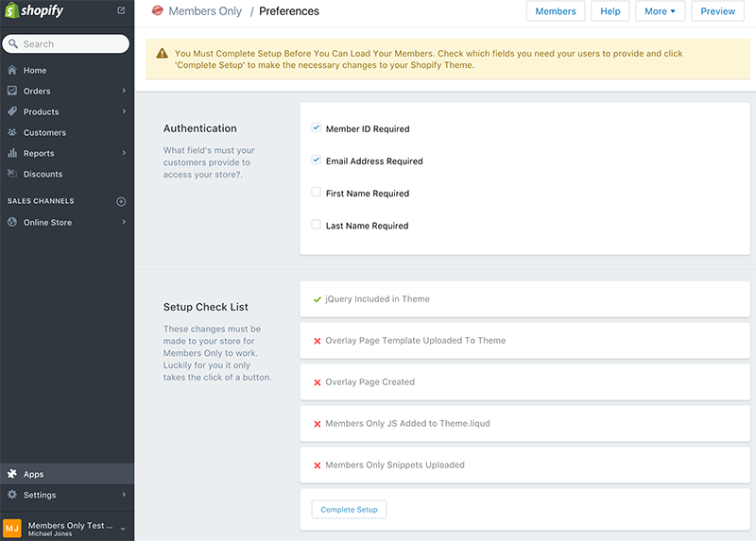Click the Home house icon
Viewport: 756px width, 541px height.
coord(12,70)
